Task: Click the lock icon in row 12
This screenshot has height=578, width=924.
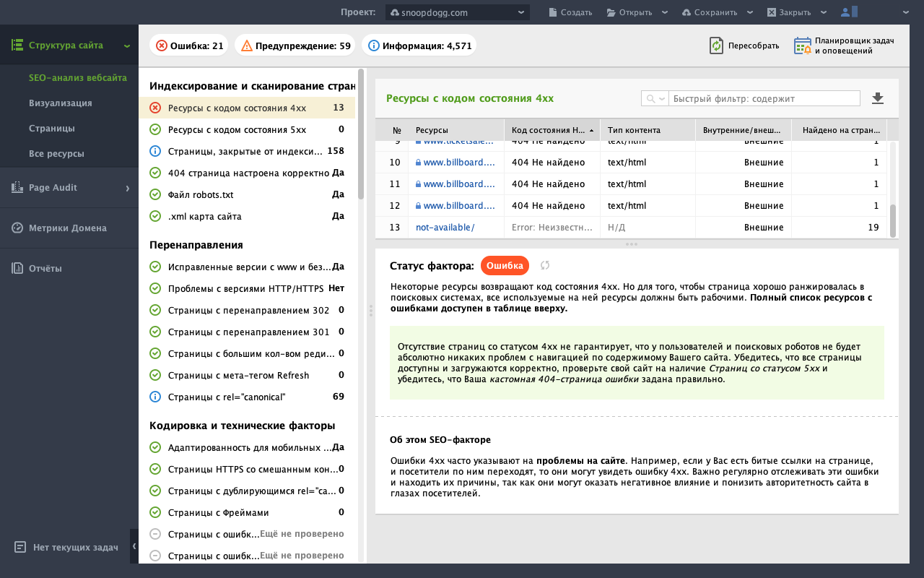Action: 418,206
